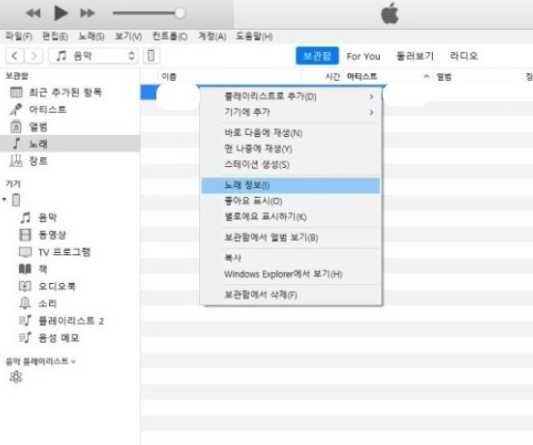Switch to the 둘러보기 tab
This screenshot has width=533, height=445.
click(415, 56)
